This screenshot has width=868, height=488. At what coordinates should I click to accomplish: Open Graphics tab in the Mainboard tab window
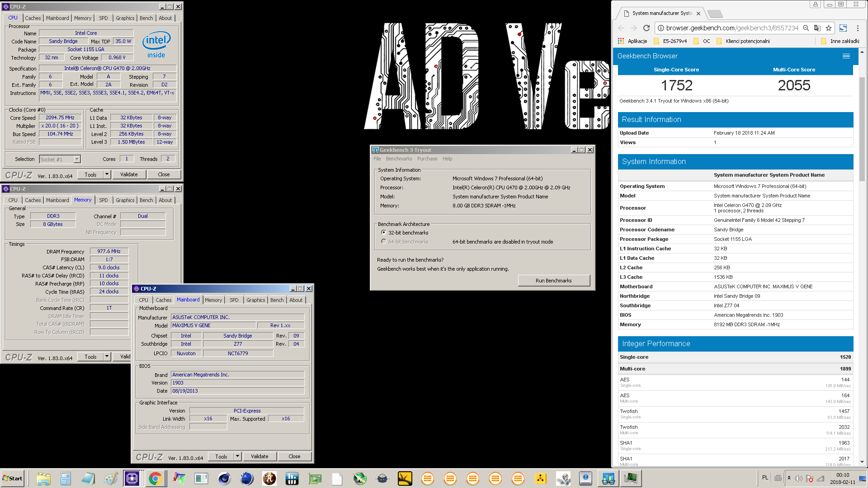[255, 300]
